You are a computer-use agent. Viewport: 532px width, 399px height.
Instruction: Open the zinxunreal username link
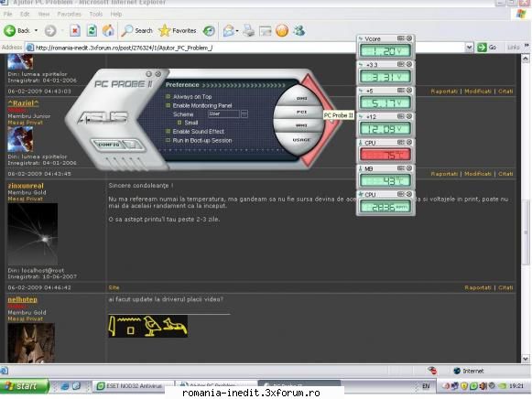point(26,186)
